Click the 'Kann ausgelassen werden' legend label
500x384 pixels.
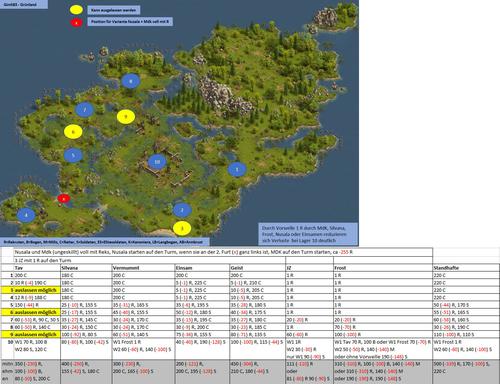click(x=114, y=10)
